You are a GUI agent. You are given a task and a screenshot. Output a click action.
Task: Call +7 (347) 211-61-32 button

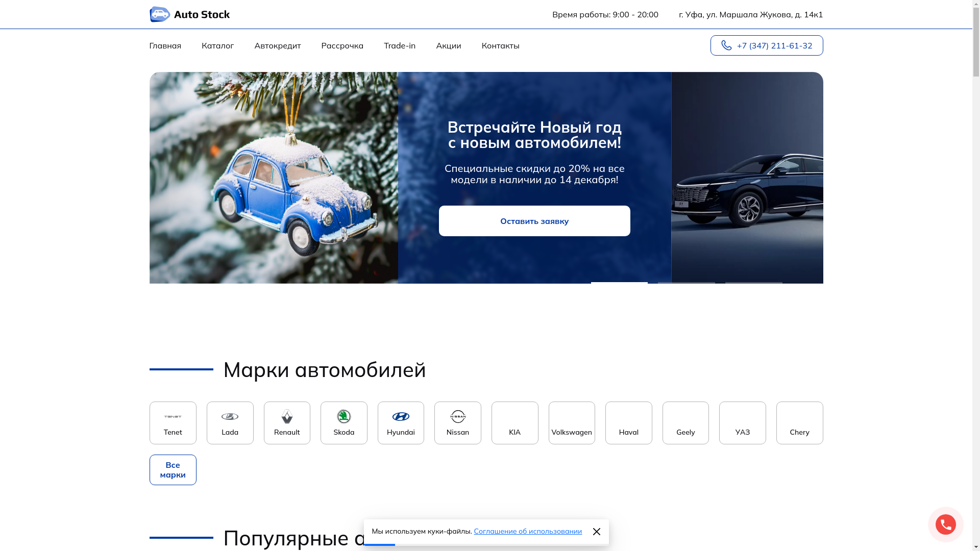tap(767, 45)
